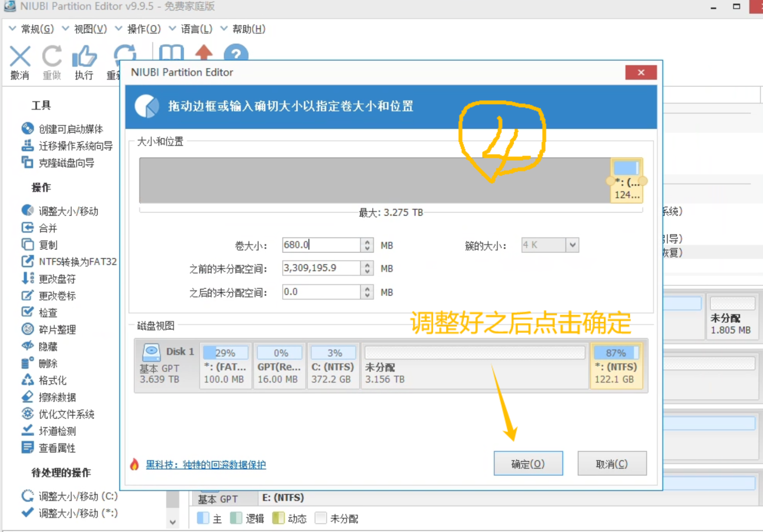
Task: Select the C: (NTFS) 372.2 GB partition
Action: [333, 366]
